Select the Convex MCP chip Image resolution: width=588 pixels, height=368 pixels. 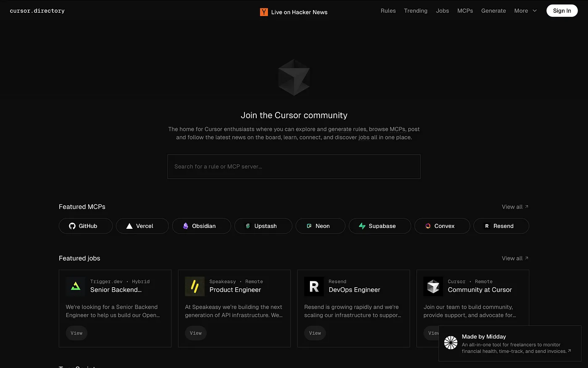pyautogui.click(x=442, y=226)
